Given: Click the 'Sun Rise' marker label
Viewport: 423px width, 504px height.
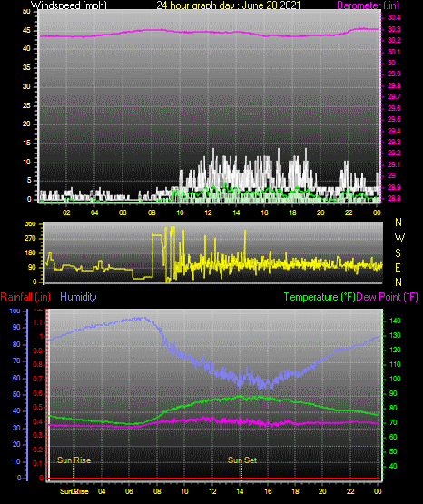Looking at the screenshot, I should (74, 460).
